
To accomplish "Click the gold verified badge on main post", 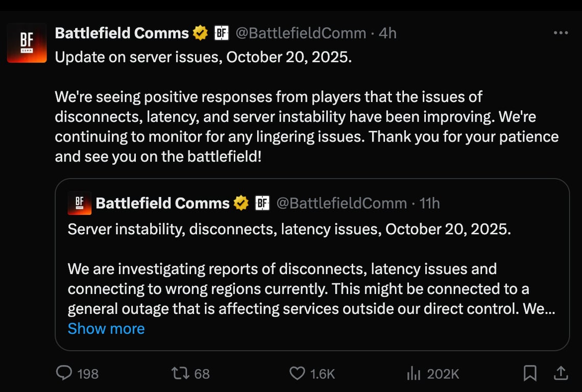I will (x=200, y=34).
